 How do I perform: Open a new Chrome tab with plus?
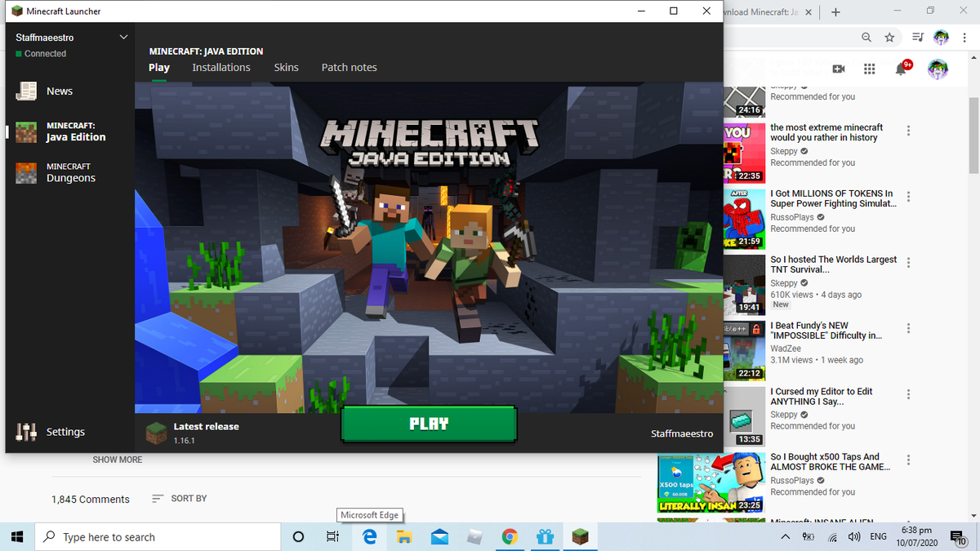(x=835, y=12)
